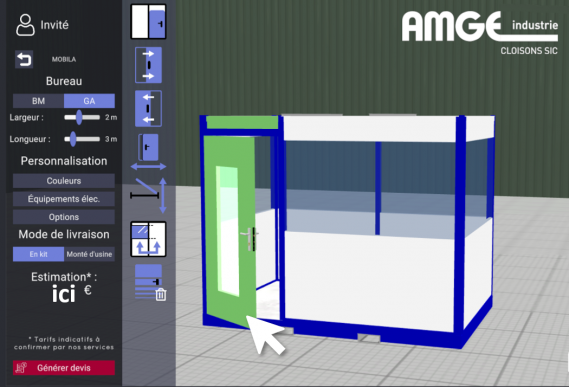Image resolution: width=569 pixels, height=387 pixels.
Task: Select the door width adjustment icon
Action: coord(148,152)
